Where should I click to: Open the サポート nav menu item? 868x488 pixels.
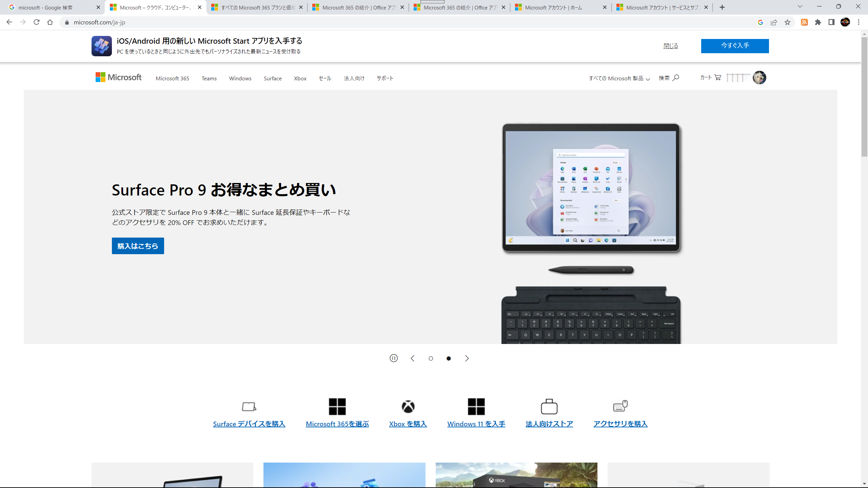click(x=385, y=78)
